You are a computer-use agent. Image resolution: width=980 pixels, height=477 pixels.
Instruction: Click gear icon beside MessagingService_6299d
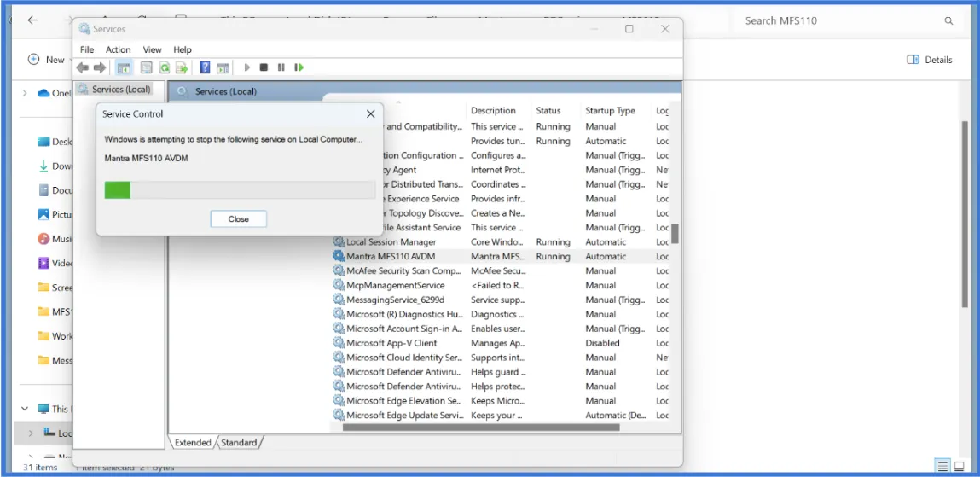click(339, 300)
